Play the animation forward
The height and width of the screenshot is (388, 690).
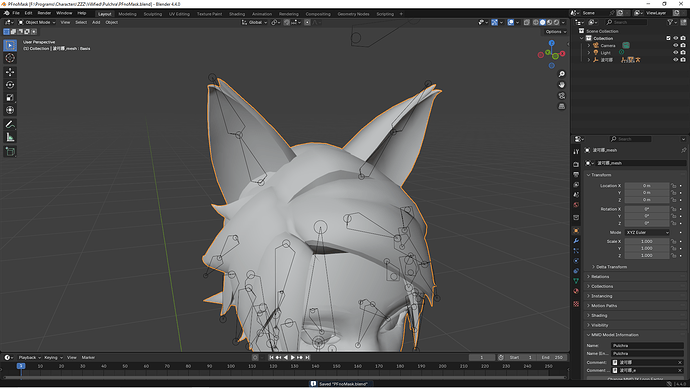tap(293, 358)
